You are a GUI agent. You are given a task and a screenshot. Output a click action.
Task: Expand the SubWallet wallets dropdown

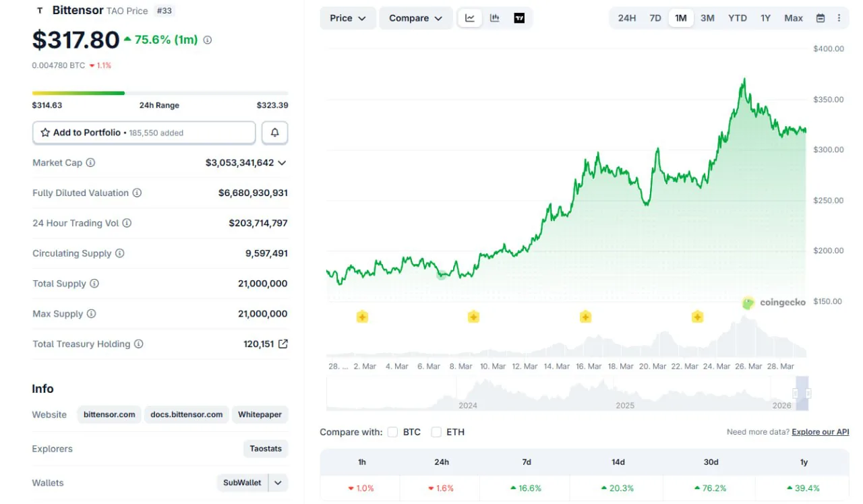(x=276, y=482)
